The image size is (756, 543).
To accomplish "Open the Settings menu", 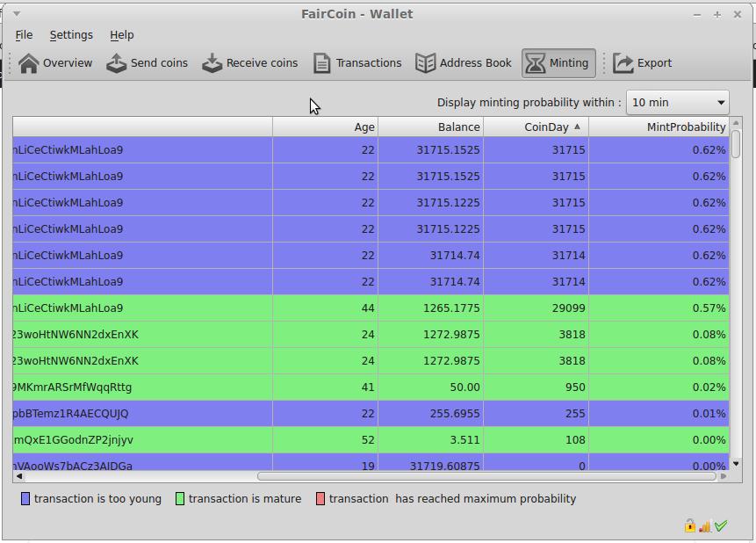I will pyautogui.click(x=71, y=35).
